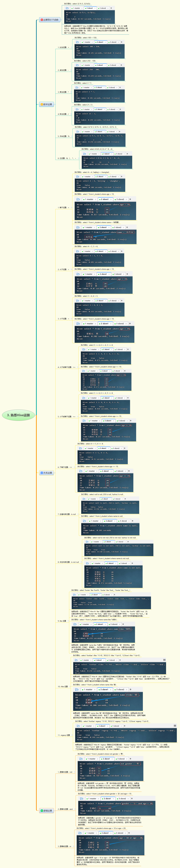The width and height of the screenshot is (180, 868).
Task: Select the node 11. regexp 运算
Action: [x=64, y=735]
